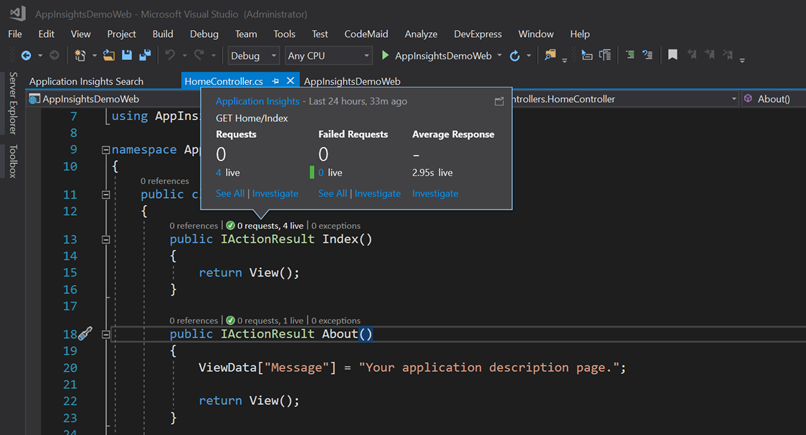
Task: Click See All under Requests
Action: (230, 193)
